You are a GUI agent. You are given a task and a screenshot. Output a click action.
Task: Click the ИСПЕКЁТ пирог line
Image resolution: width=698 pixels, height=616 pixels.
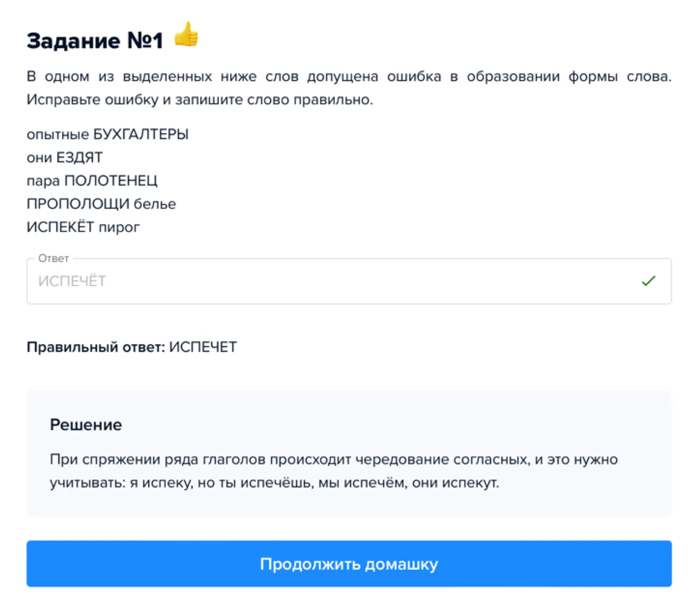(83, 227)
